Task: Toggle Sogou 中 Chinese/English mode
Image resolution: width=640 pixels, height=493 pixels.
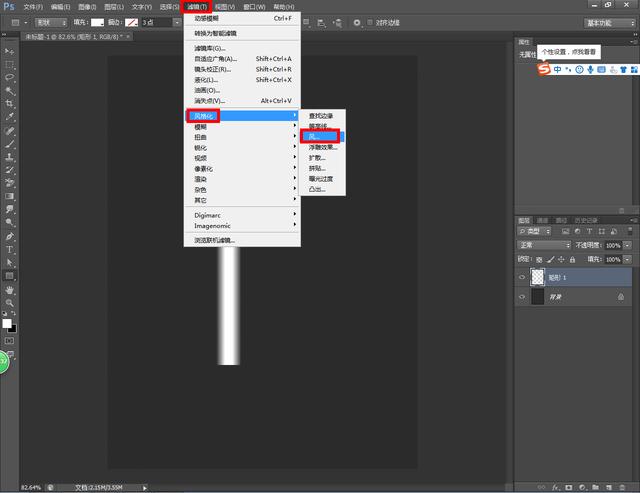Action: coord(558,70)
